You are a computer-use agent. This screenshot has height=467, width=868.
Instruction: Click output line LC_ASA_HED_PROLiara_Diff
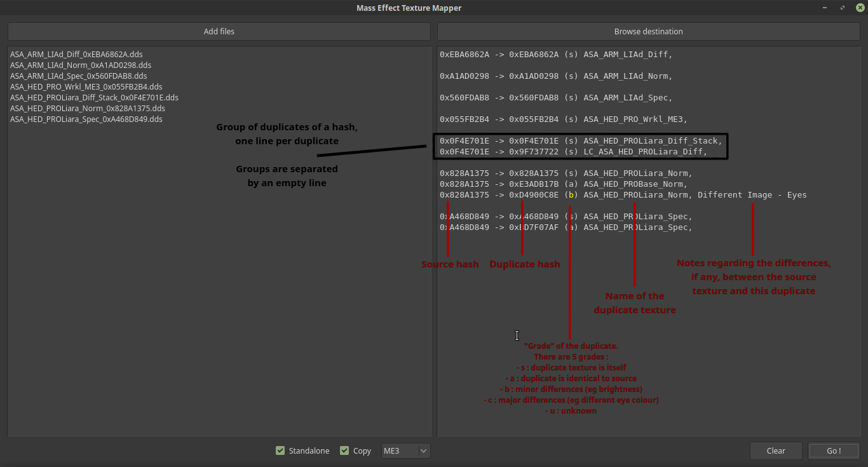pos(573,152)
